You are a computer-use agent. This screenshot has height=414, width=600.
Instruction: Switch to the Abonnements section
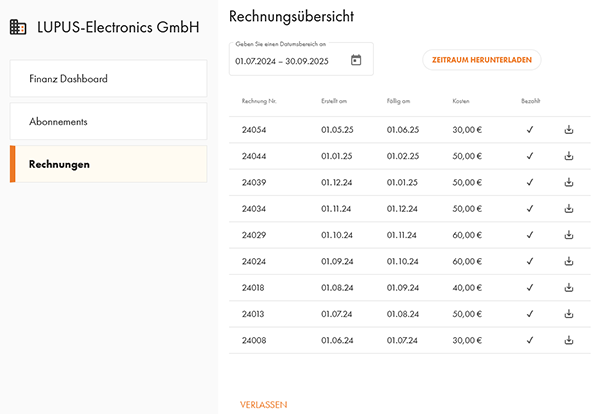coord(108,121)
